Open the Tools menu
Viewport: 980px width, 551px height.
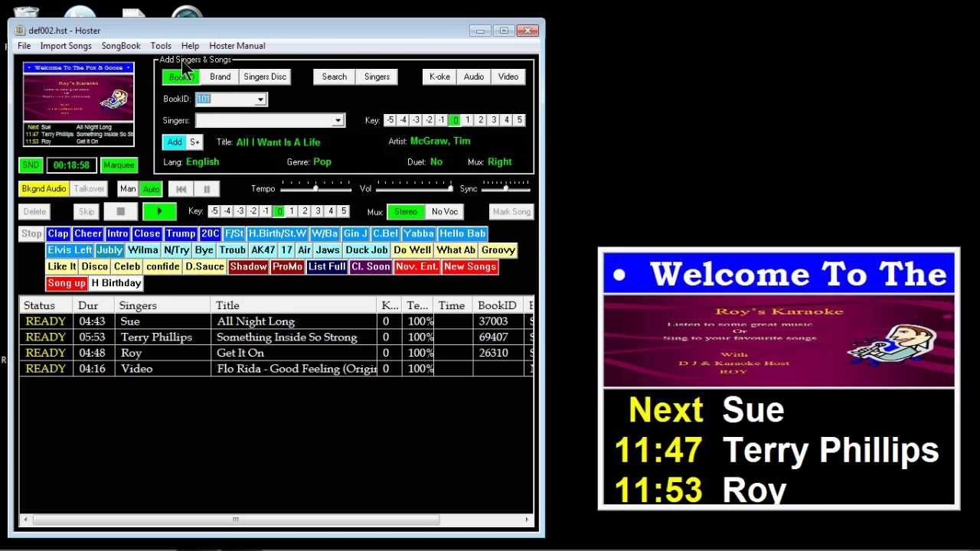point(161,46)
